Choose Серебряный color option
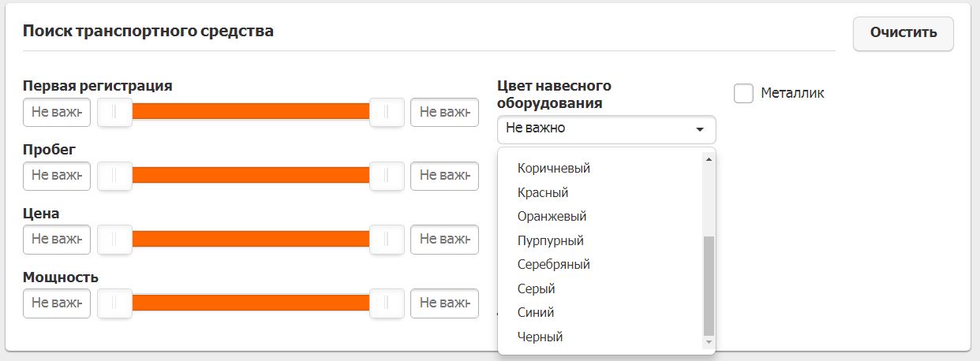The height and width of the screenshot is (361, 980). (554, 265)
